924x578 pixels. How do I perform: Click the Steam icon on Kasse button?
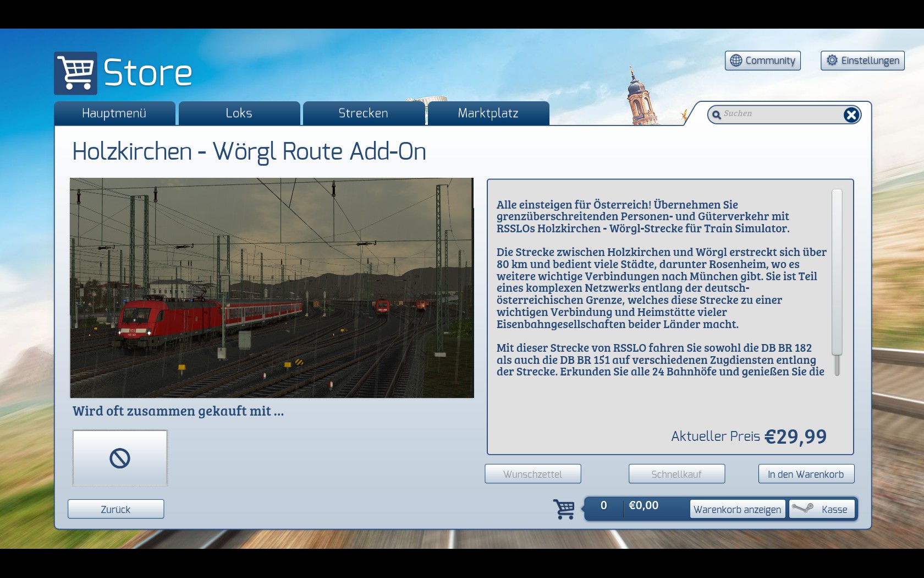(x=802, y=508)
